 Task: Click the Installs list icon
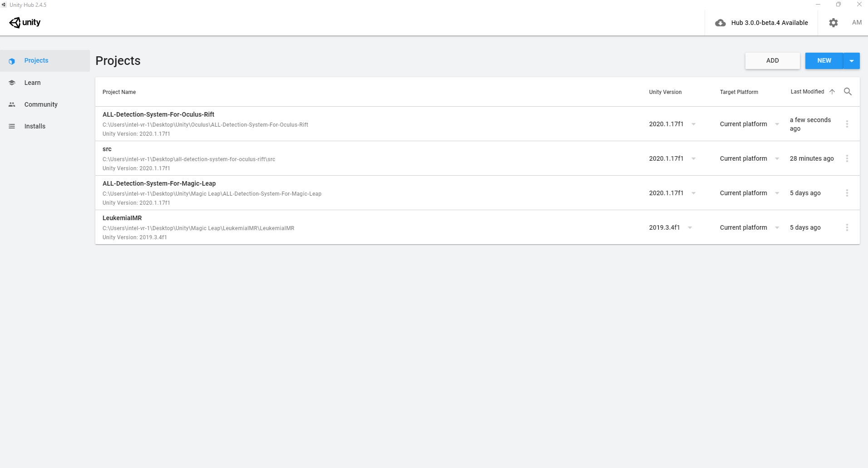[12, 126]
